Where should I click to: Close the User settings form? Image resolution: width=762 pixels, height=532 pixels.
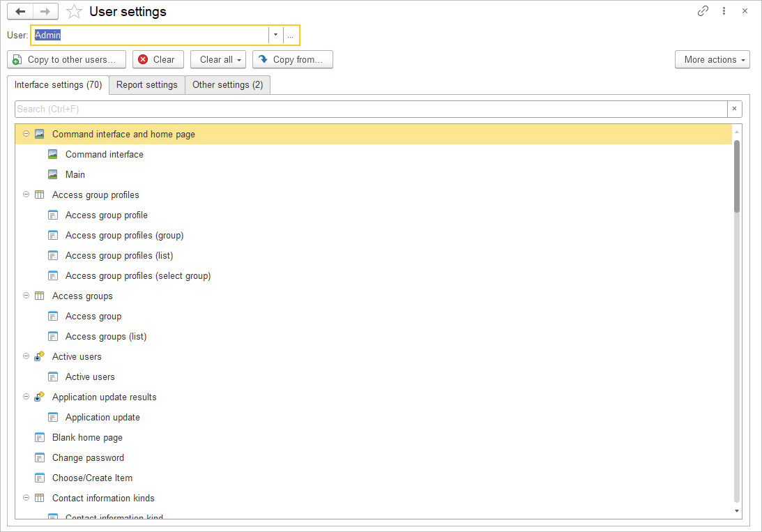point(745,10)
